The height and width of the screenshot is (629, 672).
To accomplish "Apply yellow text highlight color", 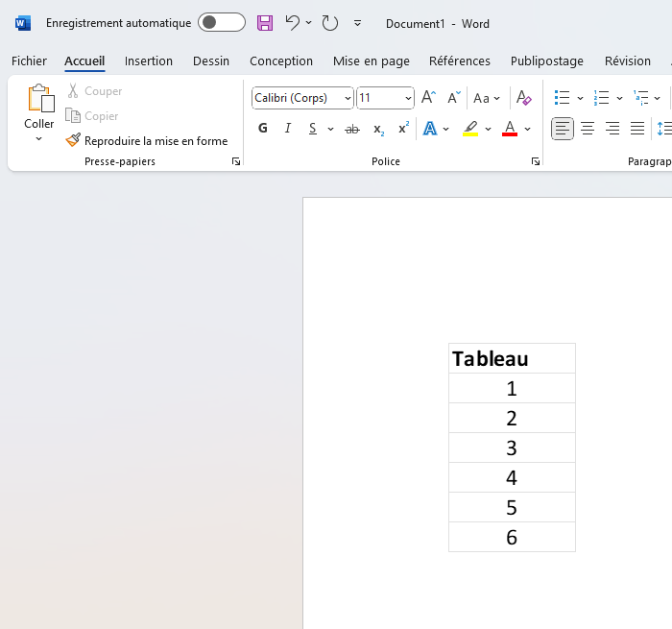I will (x=470, y=129).
